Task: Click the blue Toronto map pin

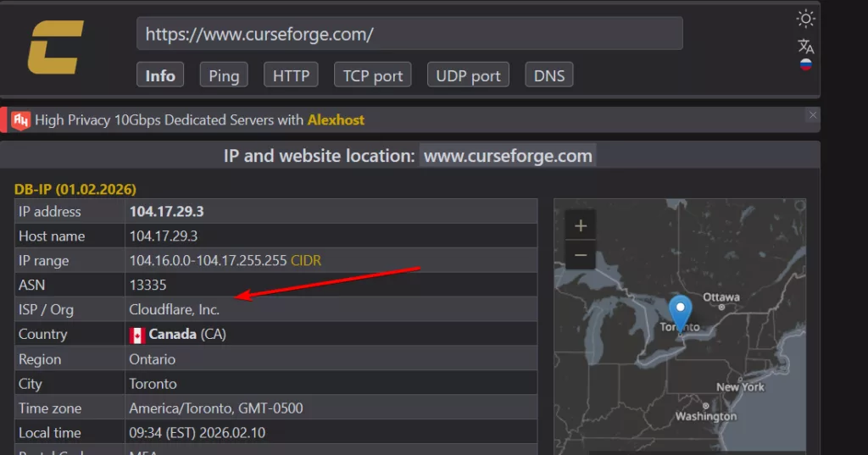Action: (x=681, y=312)
